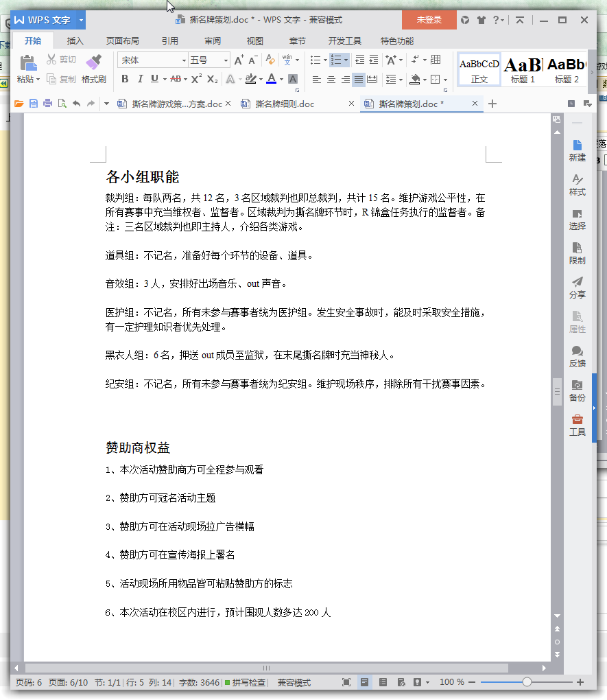Open the 审阅 ribbon tab
The height and width of the screenshot is (700, 607).
tap(213, 41)
